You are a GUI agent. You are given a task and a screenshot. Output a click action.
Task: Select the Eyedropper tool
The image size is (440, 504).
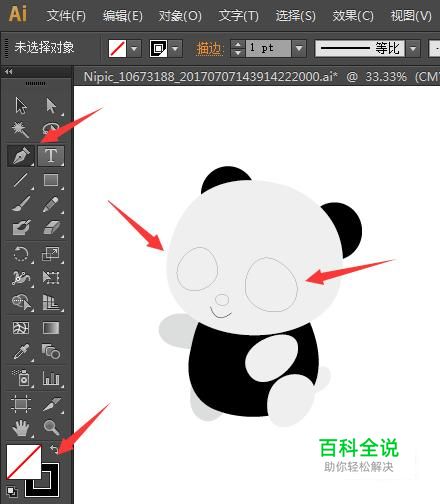(21, 352)
